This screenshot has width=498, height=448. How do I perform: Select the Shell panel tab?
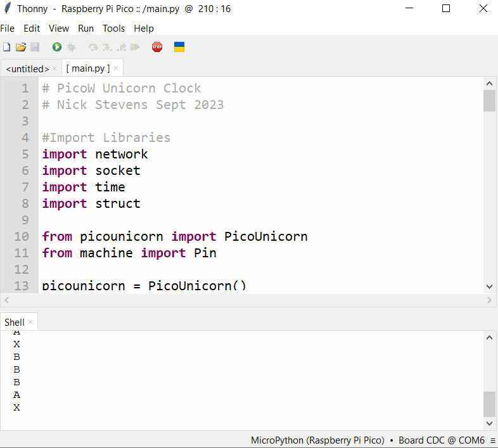click(15, 322)
